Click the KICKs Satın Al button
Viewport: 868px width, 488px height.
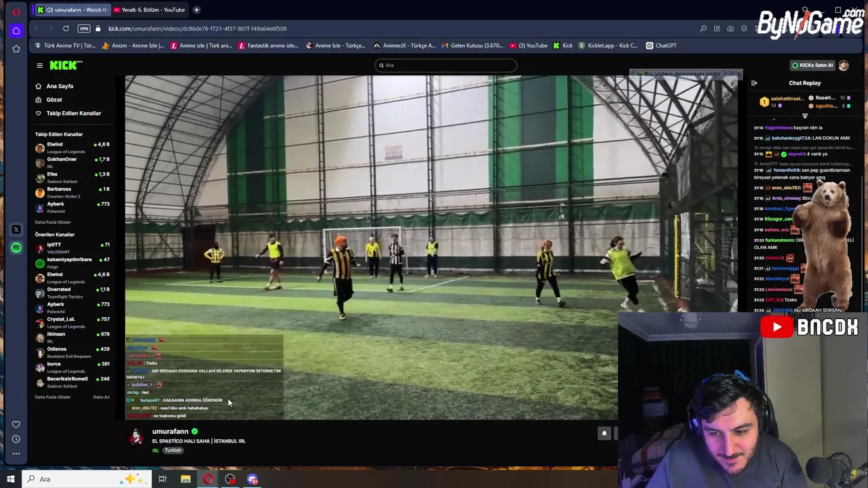[x=812, y=65]
